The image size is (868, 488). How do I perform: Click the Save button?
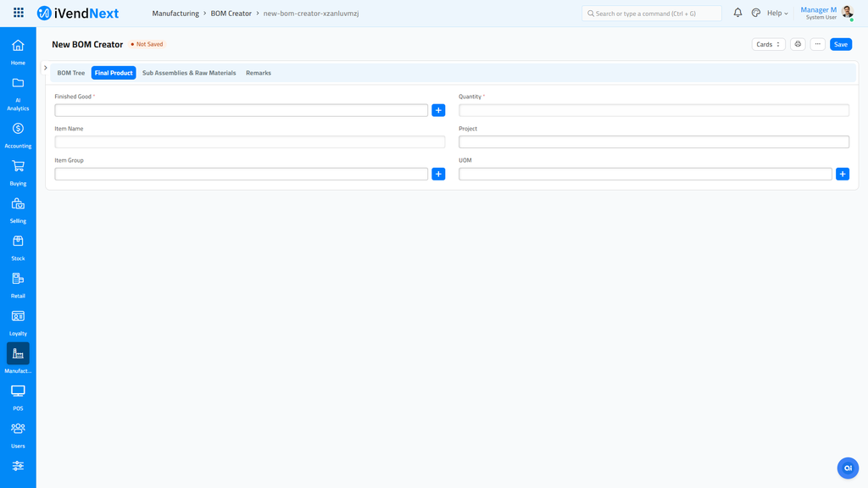click(x=840, y=44)
